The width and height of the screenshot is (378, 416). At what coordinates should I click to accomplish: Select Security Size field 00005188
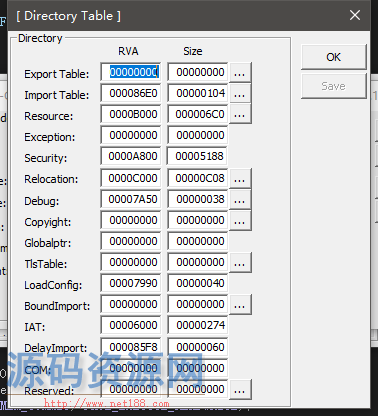(x=197, y=156)
